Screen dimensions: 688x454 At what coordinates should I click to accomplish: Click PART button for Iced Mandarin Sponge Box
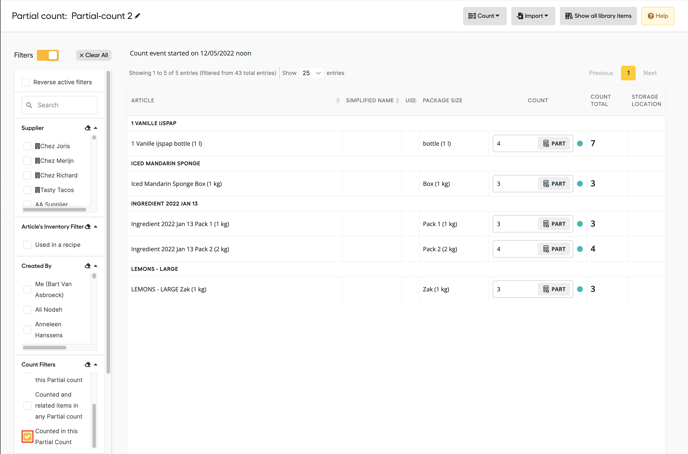(554, 184)
